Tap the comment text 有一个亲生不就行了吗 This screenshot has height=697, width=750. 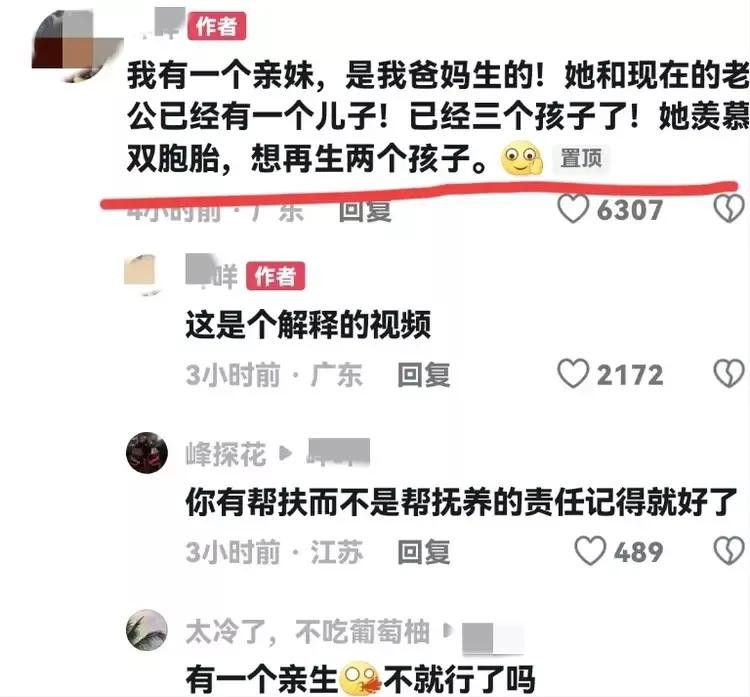[360, 680]
